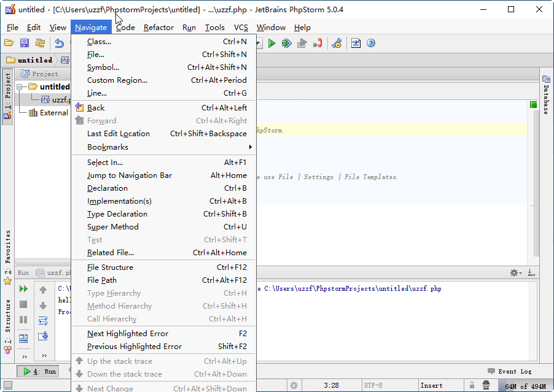The height and width of the screenshot is (392, 554).
Task: Choose Super Method menu entry
Action: click(x=164, y=227)
